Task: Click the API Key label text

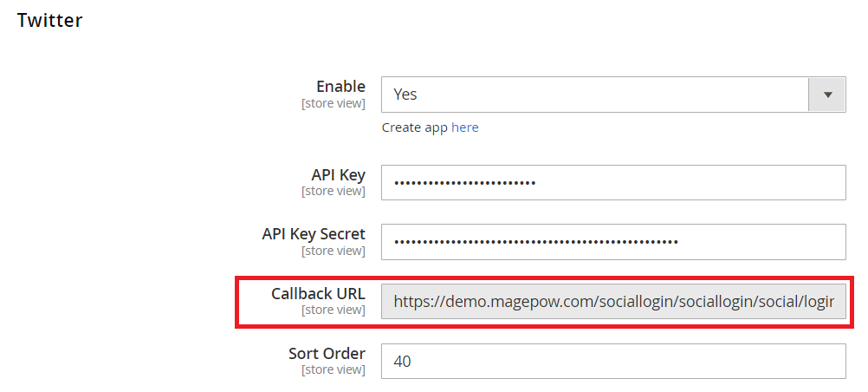Action: click(338, 175)
